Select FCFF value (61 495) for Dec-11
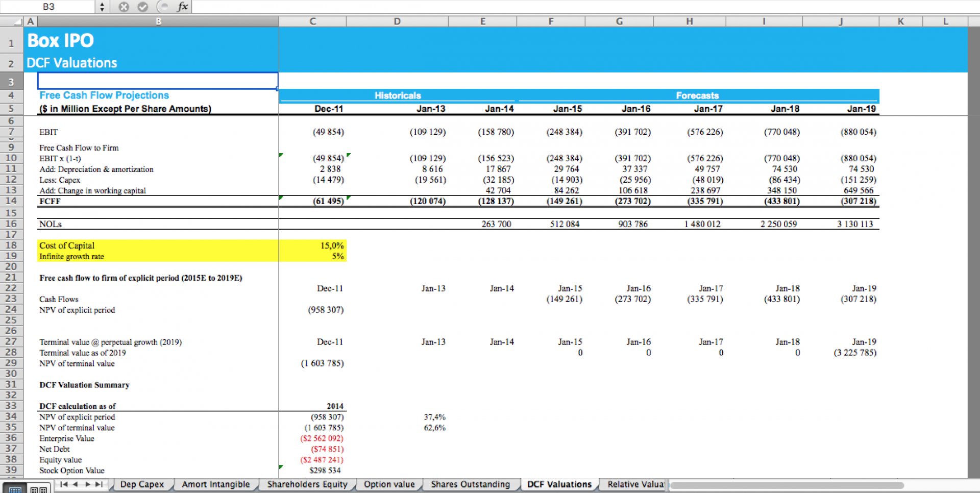The height and width of the screenshot is (493, 980). [x=328, y=201]
